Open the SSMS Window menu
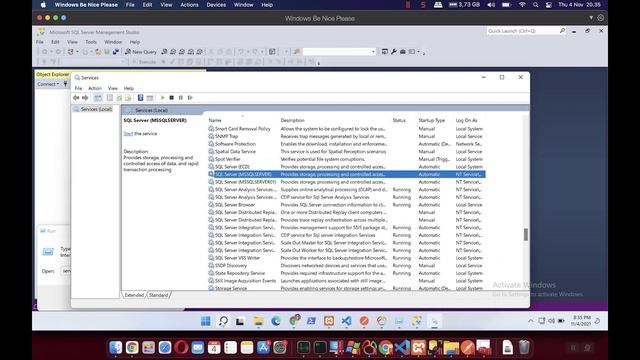The width and height of the screenshot is (640, 360). coord(113,42)
